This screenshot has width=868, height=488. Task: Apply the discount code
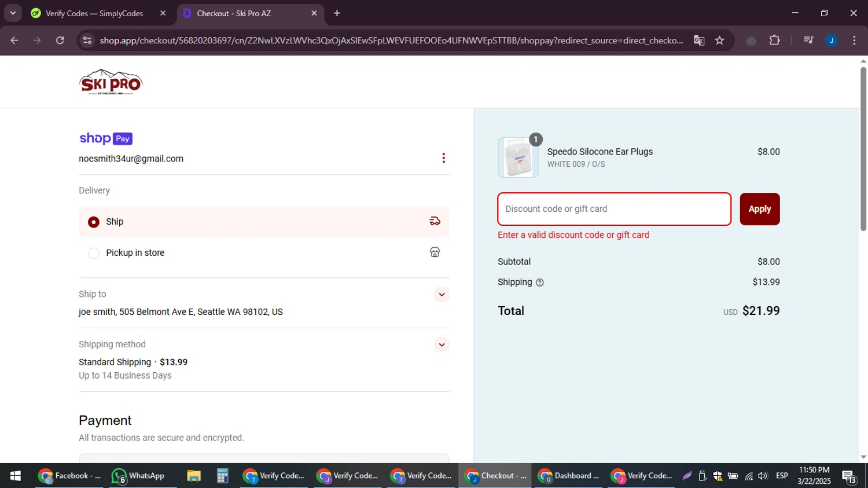(x=760, y=209)
